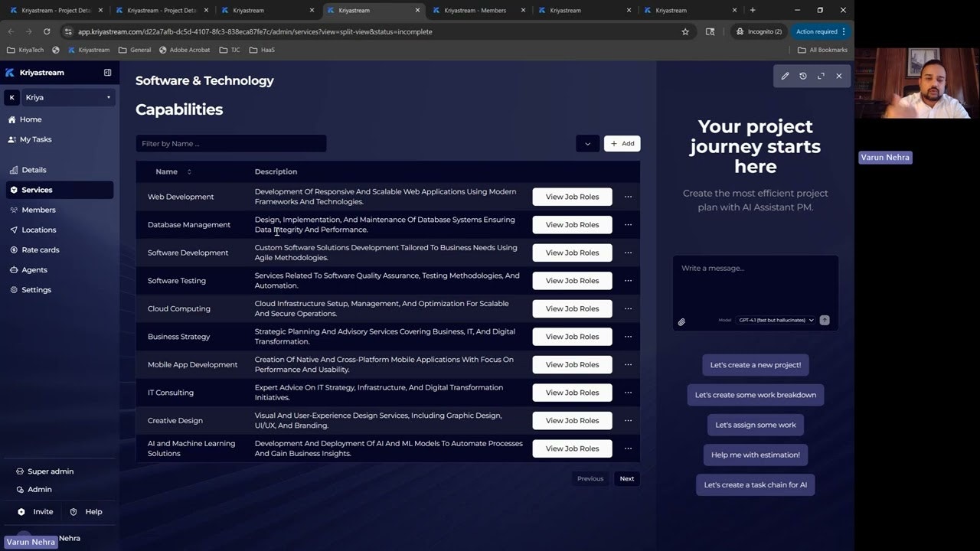Click the edit pencil icon in chat panel
The width and height of the screenshot is (980, 551).
pos(785,76)
